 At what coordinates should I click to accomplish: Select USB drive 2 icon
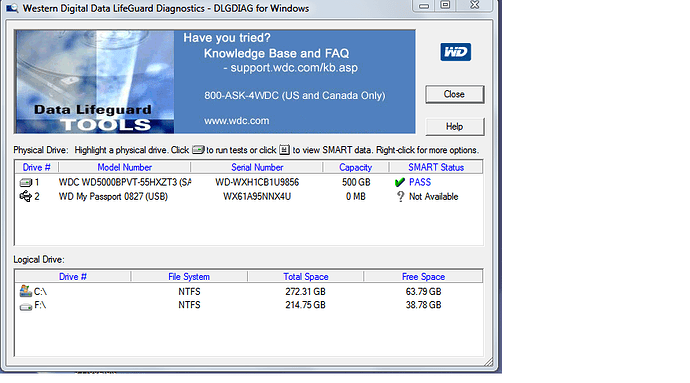coord(26,196)
